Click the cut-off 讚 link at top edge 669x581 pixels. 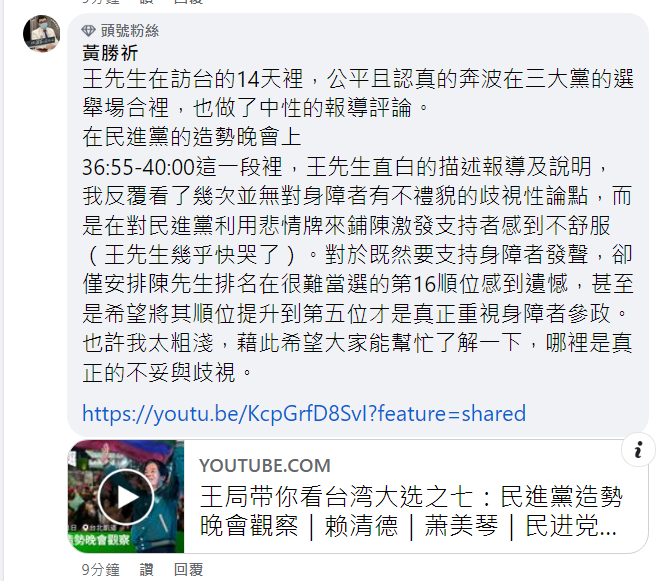tap(146, 2)
